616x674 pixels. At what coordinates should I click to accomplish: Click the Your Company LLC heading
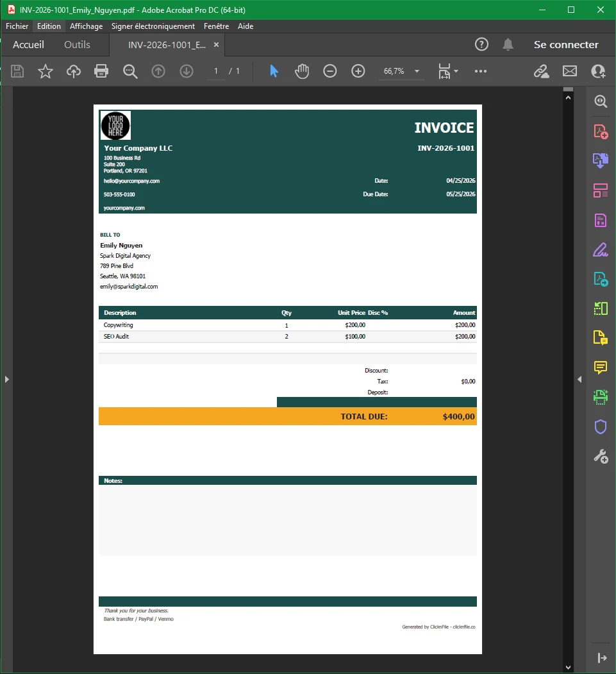click(138, 148)
